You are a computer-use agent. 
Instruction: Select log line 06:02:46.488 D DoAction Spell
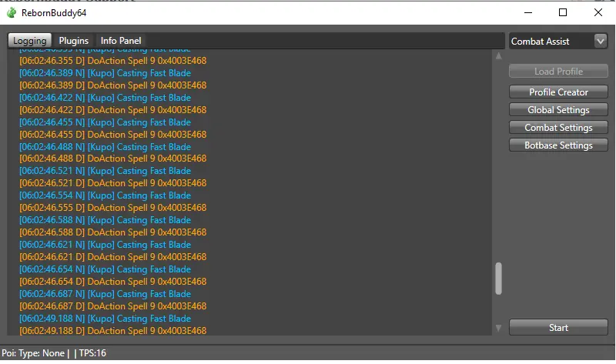coord(112,159)
